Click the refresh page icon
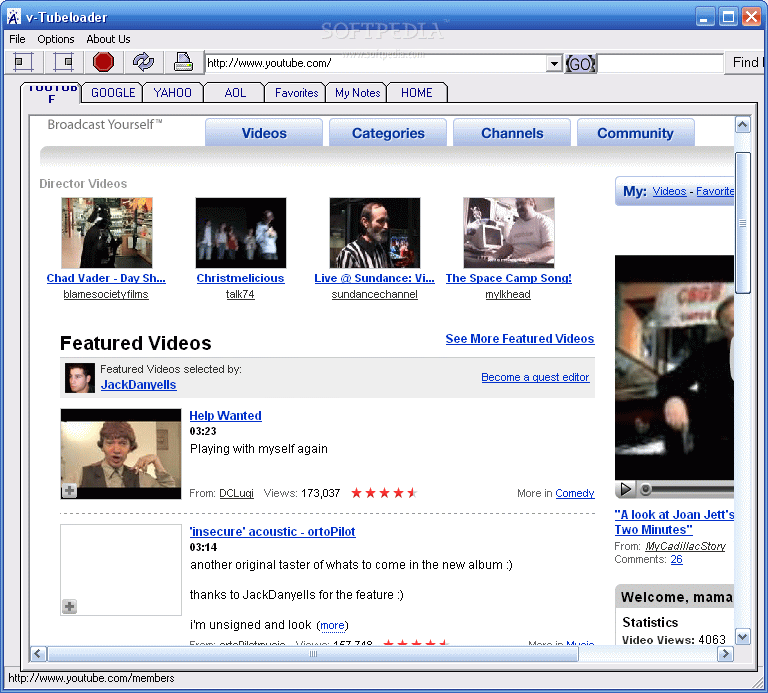 pos(143,62)
